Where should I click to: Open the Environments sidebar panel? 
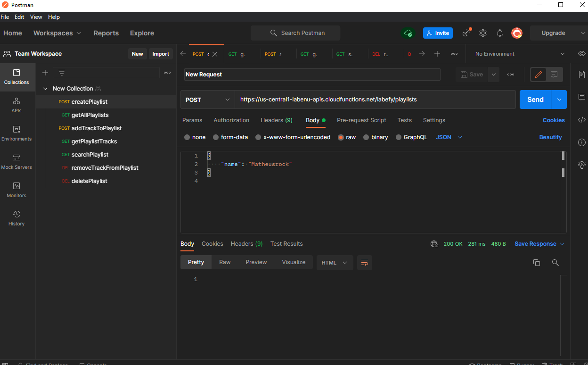[x=16, y=133]
